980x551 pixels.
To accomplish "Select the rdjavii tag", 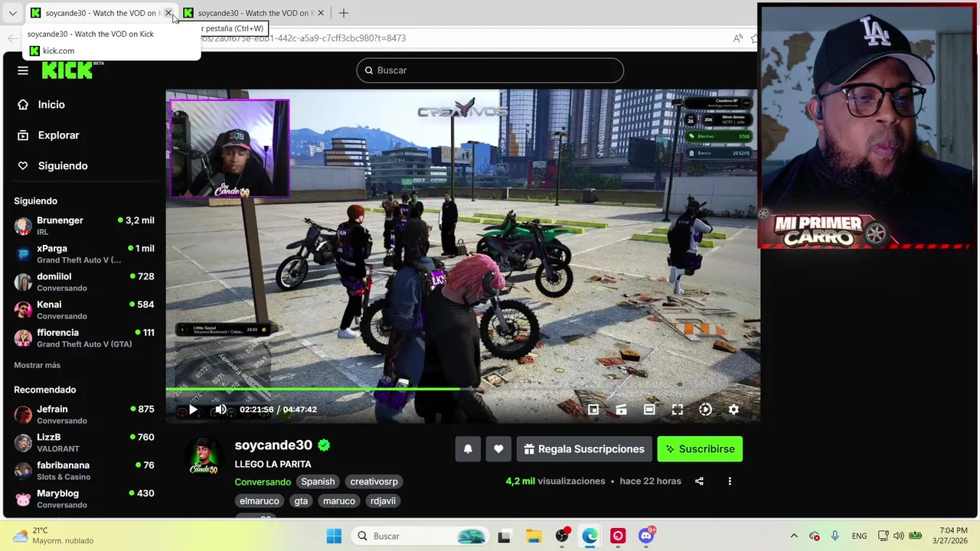I will coord(383,500).
